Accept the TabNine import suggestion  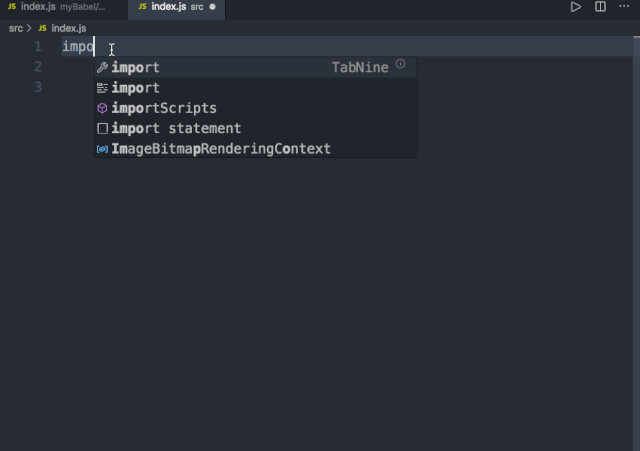coord(200,68)
